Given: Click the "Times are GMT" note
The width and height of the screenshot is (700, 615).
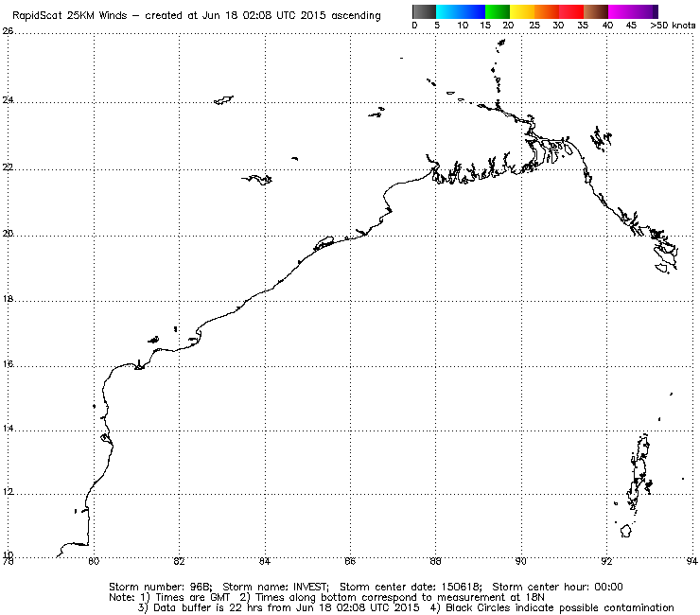Looking at the screenshot, I should [192, 597].
